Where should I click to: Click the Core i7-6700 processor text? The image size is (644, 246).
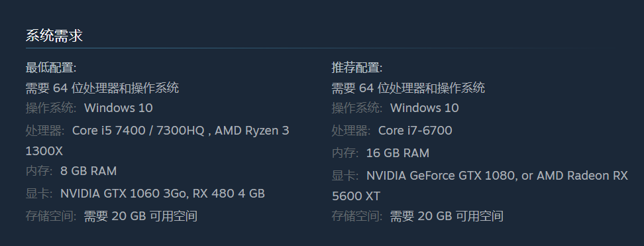[x=415, y=131]
